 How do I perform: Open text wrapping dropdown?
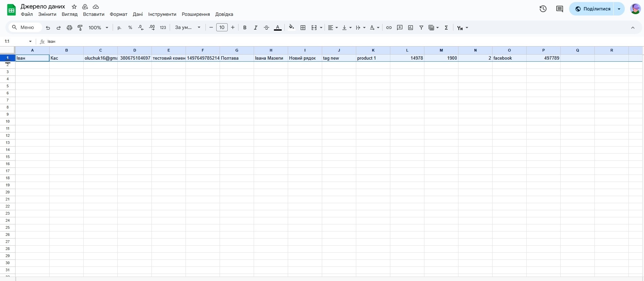pyautogui.click(x=361, y=28)
